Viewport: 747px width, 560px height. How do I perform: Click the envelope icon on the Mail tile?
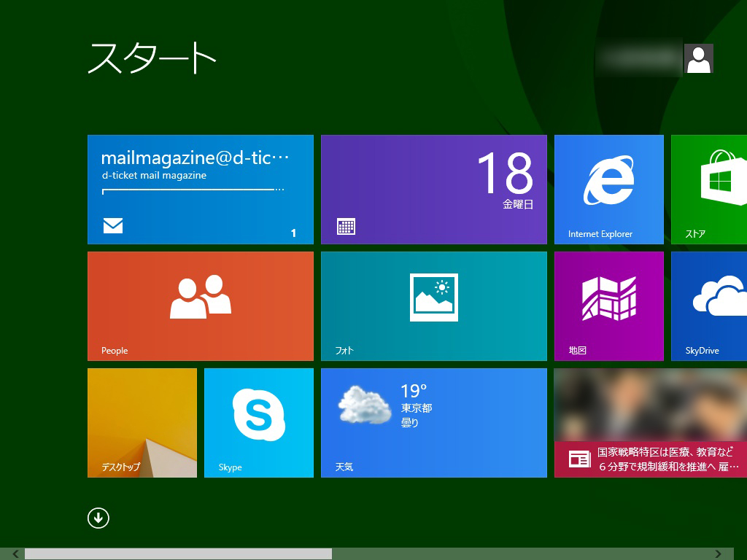(113, 226)
